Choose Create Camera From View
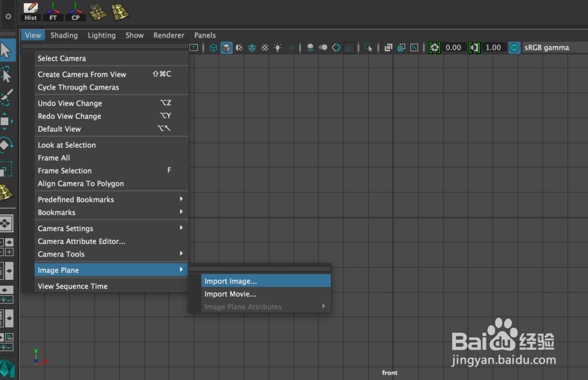The image size is (588, 380). (111, 74)
